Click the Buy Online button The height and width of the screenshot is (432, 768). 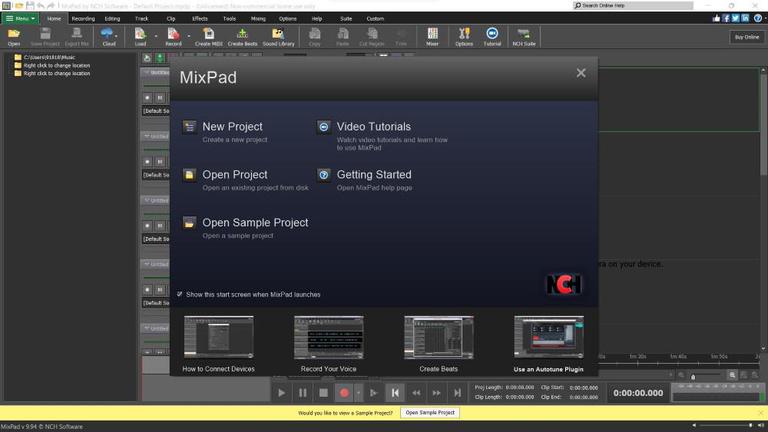[746, 37]
